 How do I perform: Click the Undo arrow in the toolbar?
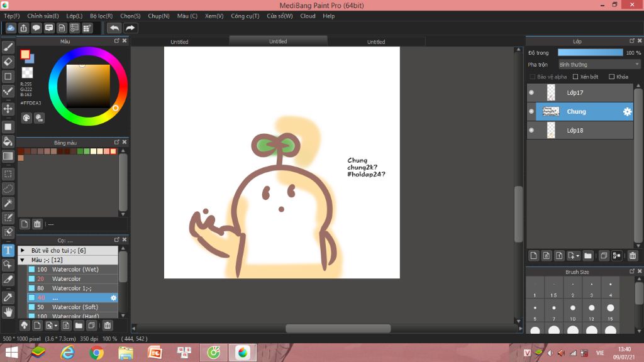(x=114, y=28)
